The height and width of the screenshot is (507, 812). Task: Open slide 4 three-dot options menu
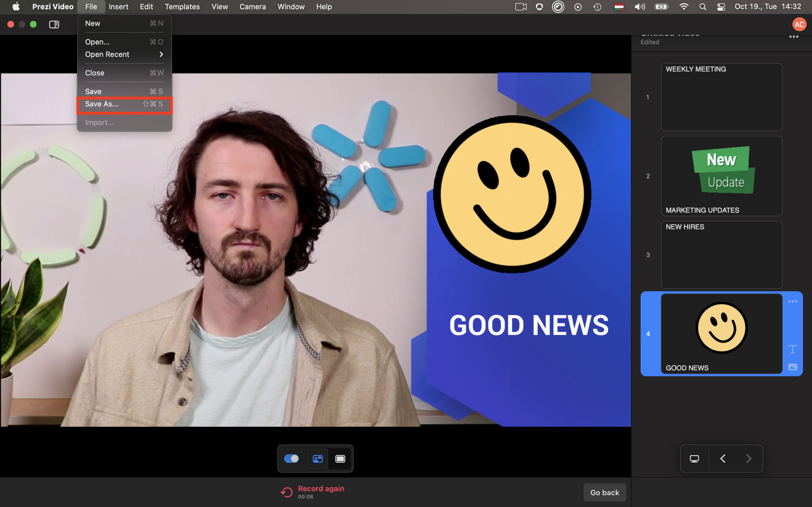793,301
